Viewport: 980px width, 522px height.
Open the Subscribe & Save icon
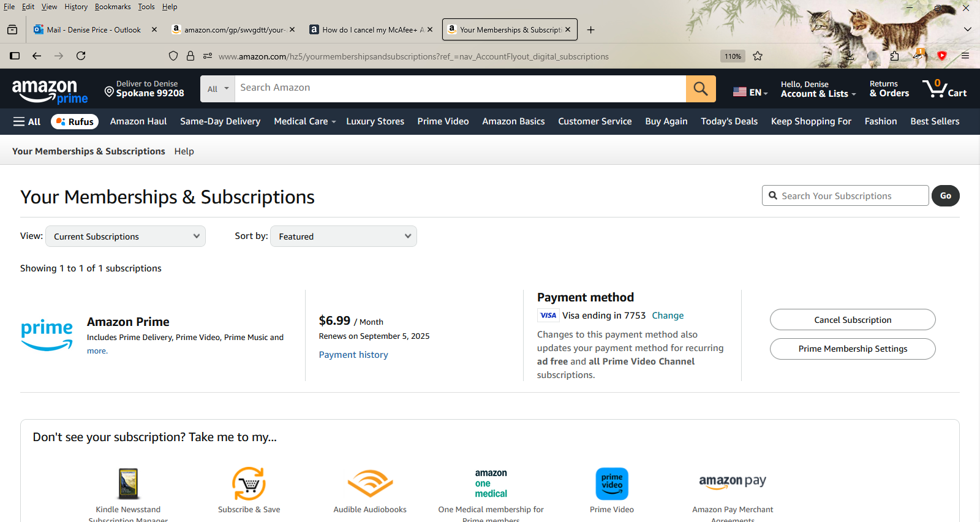point(249,484)
